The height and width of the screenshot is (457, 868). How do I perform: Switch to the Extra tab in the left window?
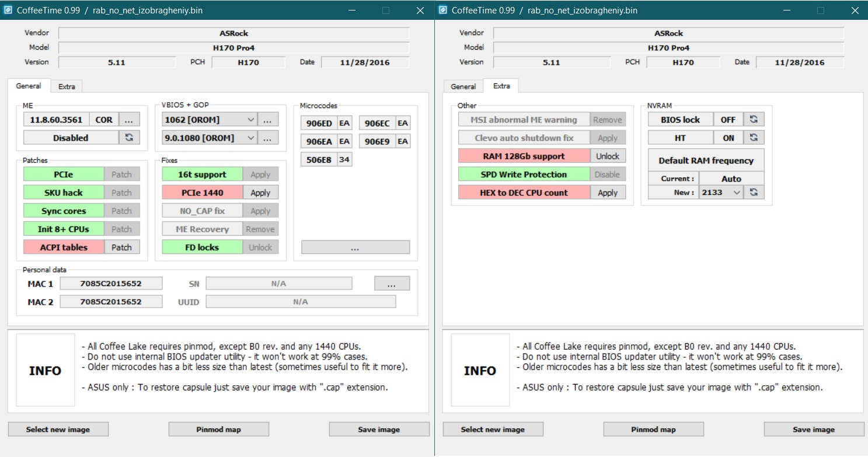pos(67,86)
